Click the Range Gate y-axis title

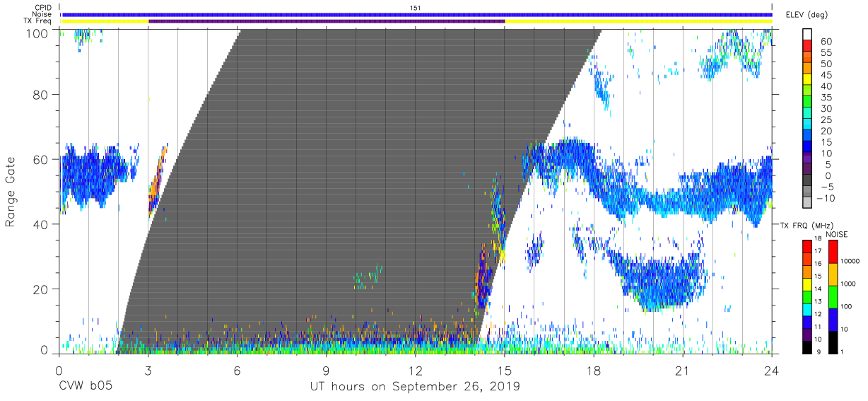tap(11, 192)
